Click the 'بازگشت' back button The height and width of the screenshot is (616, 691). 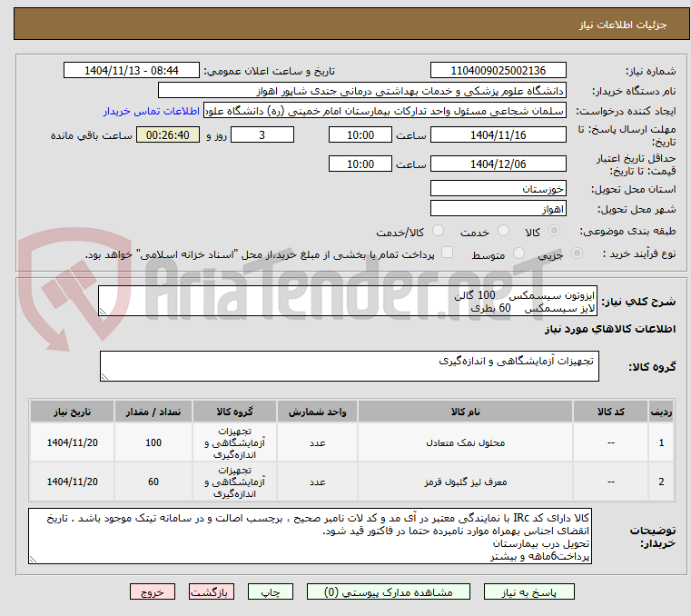[212, 592]
